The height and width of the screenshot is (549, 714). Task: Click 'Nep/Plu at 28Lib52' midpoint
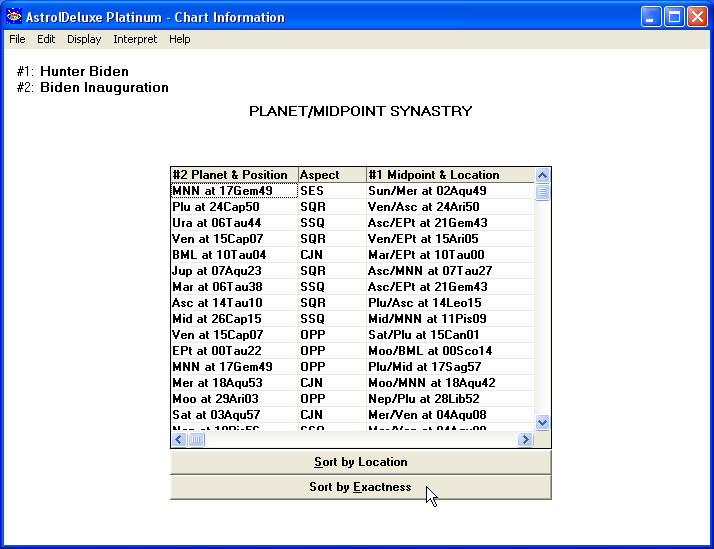[x=451, y=399]
